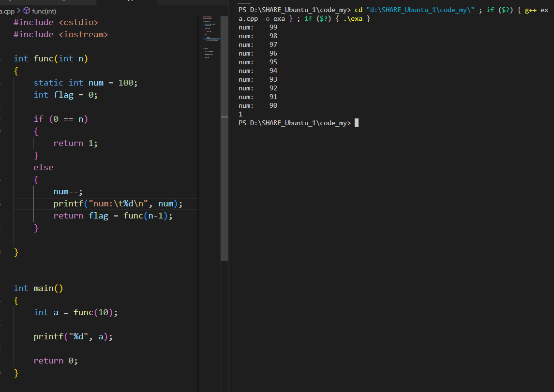Click the static int num = 100 line

86,83
